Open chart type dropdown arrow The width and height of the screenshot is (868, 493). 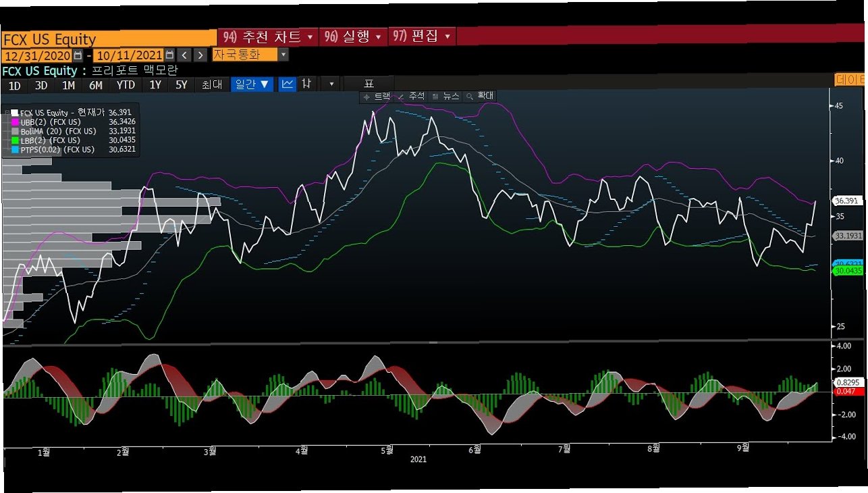point(331,84)
